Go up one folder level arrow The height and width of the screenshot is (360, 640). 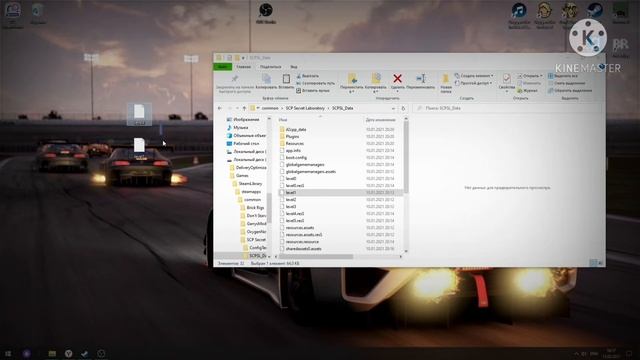pos(244,108)
